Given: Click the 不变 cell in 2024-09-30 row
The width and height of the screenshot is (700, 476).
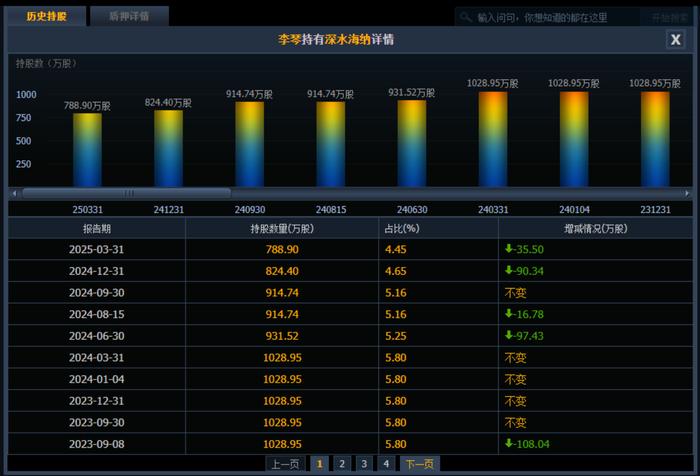Looking at the screenshot, I should pyautogui.click(x=516, y=293).
